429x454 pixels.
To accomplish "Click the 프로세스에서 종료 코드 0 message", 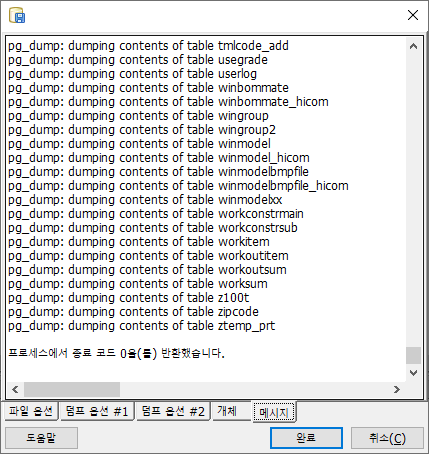I will [116, 353].
